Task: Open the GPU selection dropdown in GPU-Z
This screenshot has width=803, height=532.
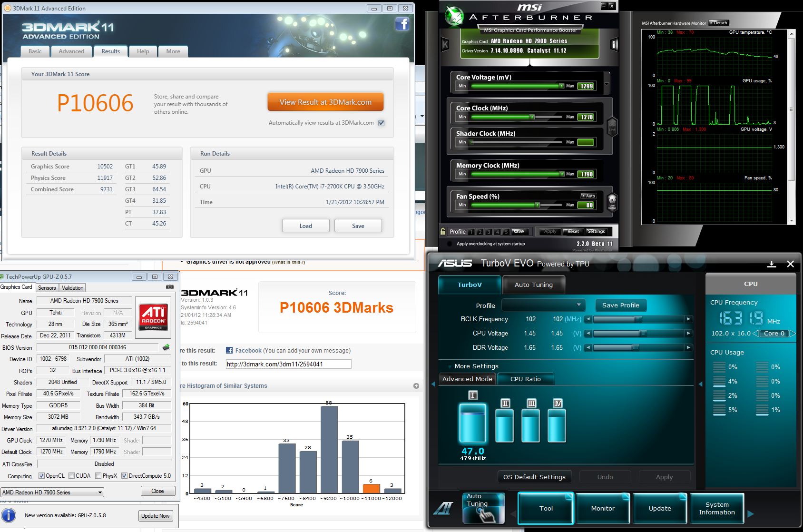Action: [x=52, y=493]
